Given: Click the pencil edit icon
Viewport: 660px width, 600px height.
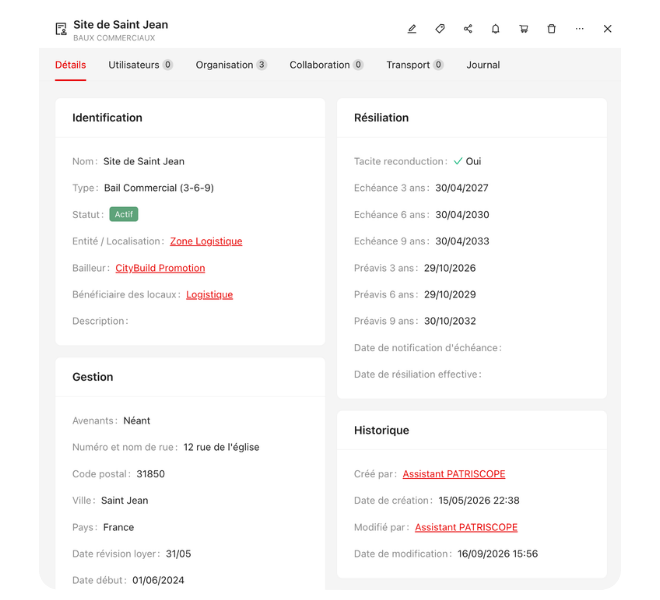Looking at the screenshot, I should [x=412, y=29].
